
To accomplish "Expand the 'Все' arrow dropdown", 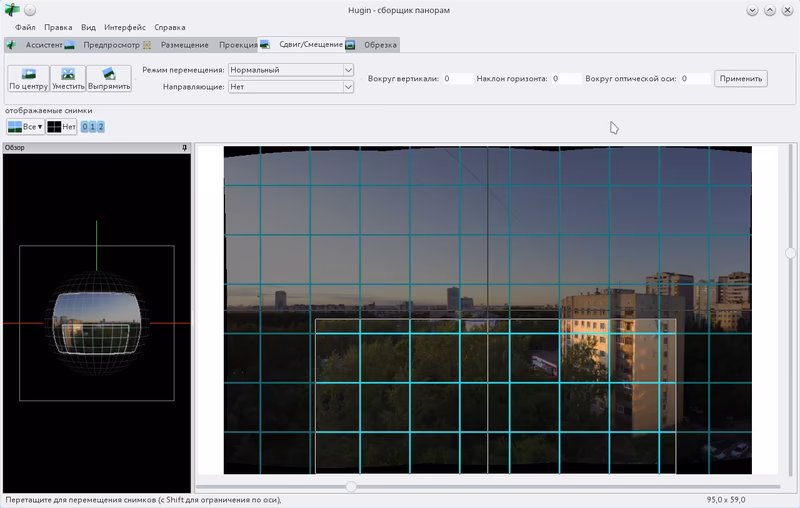I will pyautogui.click(x=40, y=126).
